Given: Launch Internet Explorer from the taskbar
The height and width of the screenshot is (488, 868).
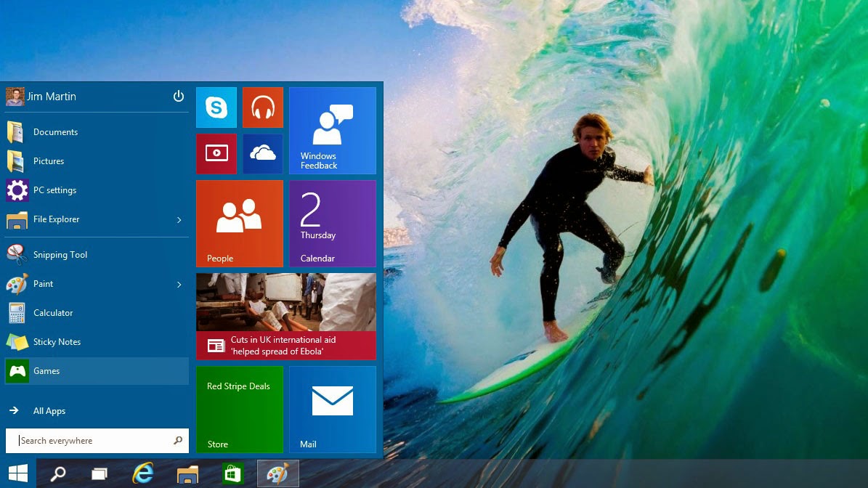Looking at the screenshot, I should tap(143, 473).
